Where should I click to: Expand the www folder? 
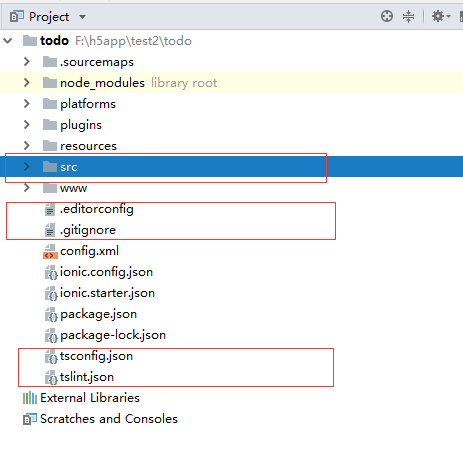point(27,188)
